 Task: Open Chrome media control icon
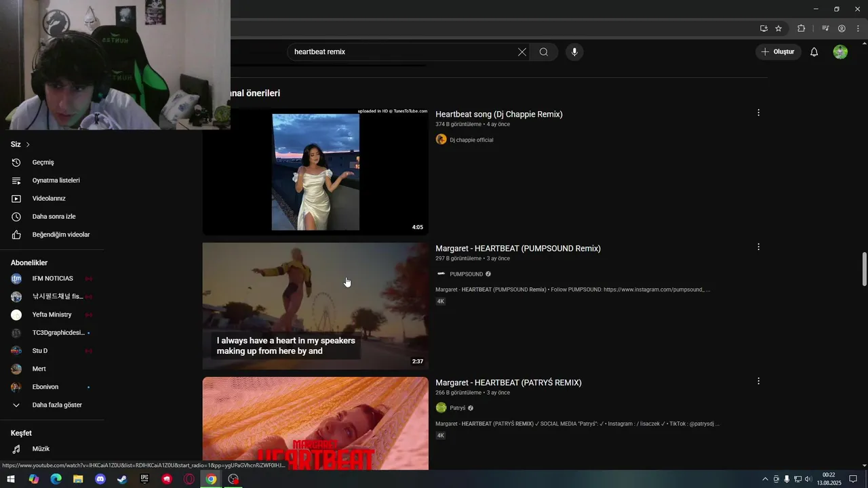point(825,28)
